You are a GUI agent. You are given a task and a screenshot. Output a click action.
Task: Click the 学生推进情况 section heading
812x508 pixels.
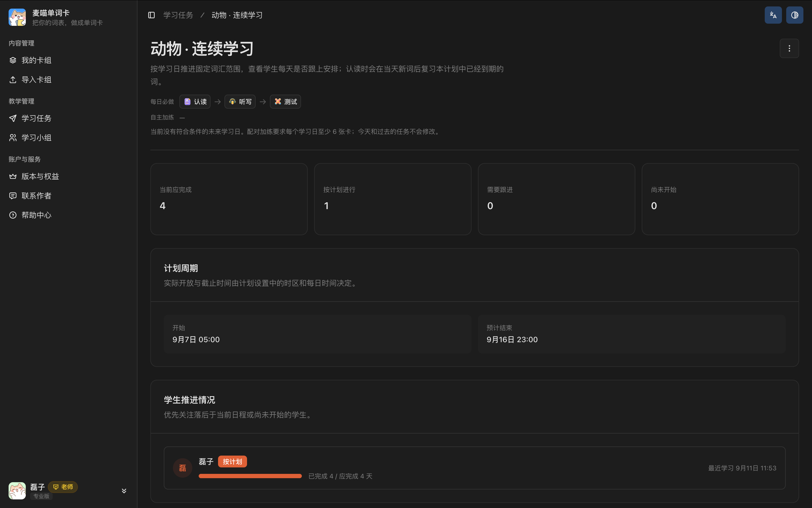(190, 400)
